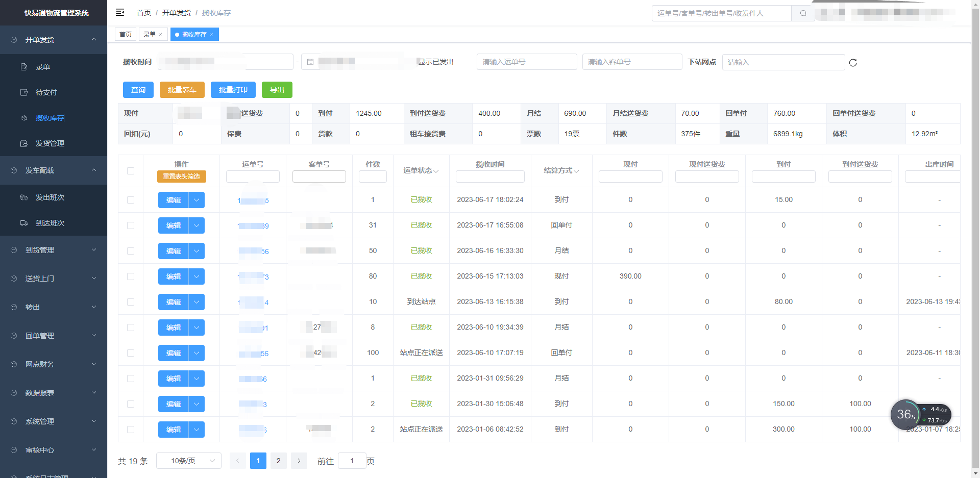Click the search magnifier icon
Screen dimensions: 980x478
click(803, 13)
